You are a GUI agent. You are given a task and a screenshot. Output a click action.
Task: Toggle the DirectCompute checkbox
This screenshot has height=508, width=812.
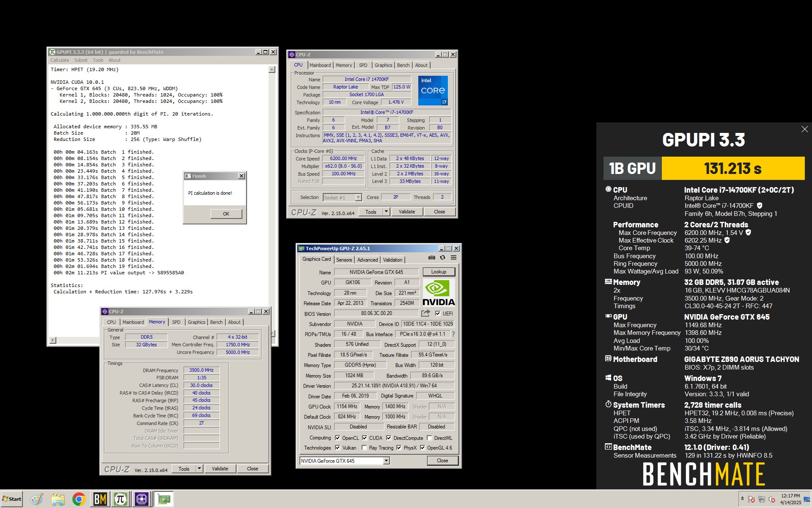click(389, 438)
